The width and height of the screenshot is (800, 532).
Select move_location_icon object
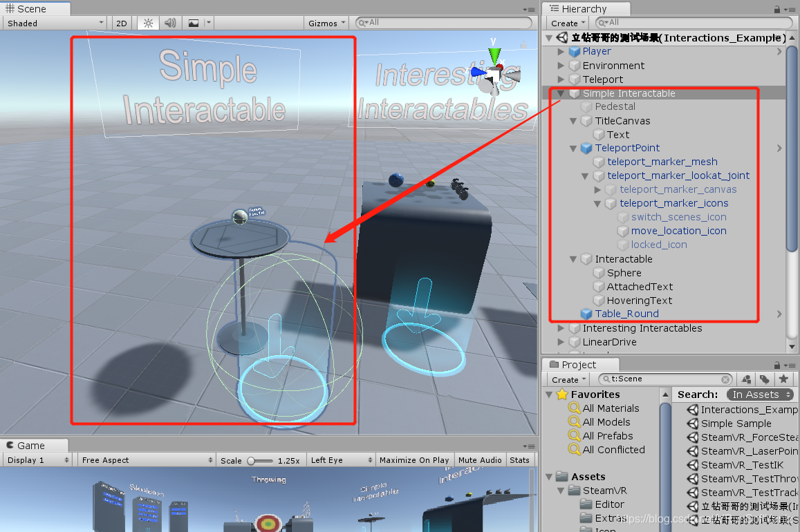click(678, 231)
